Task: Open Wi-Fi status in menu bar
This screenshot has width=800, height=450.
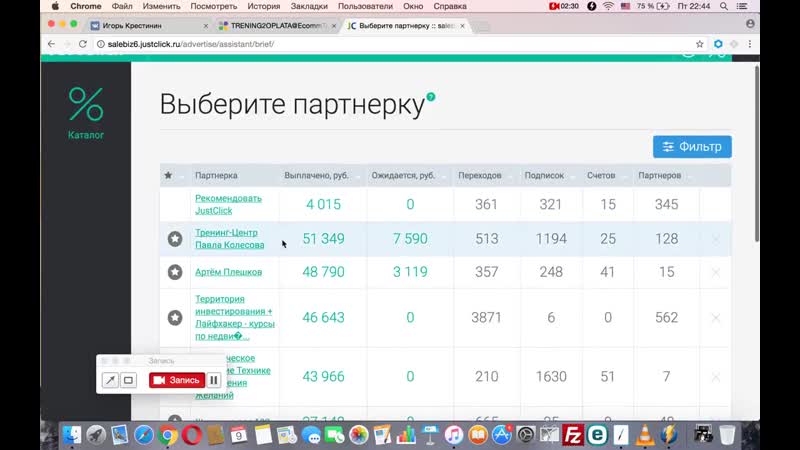Action: pos(608,6)
